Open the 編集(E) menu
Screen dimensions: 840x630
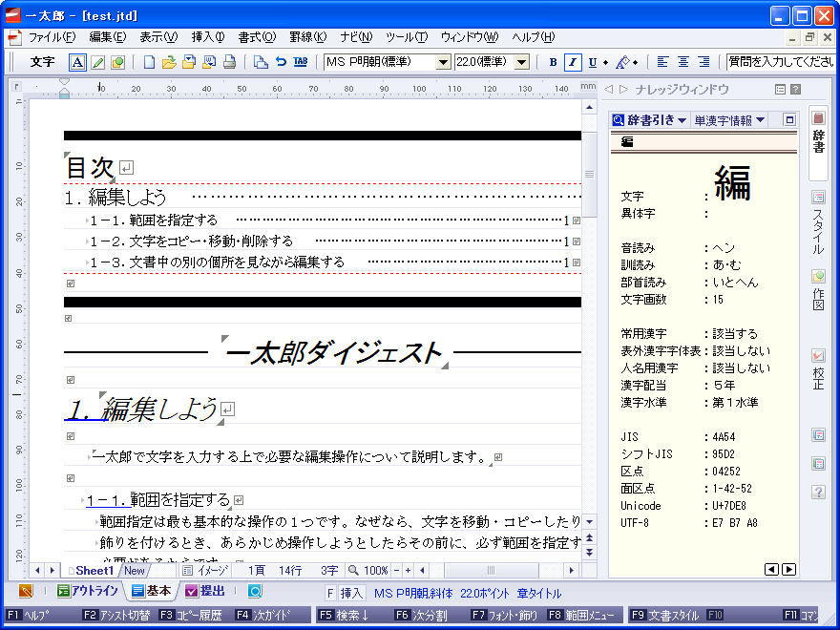107,37
